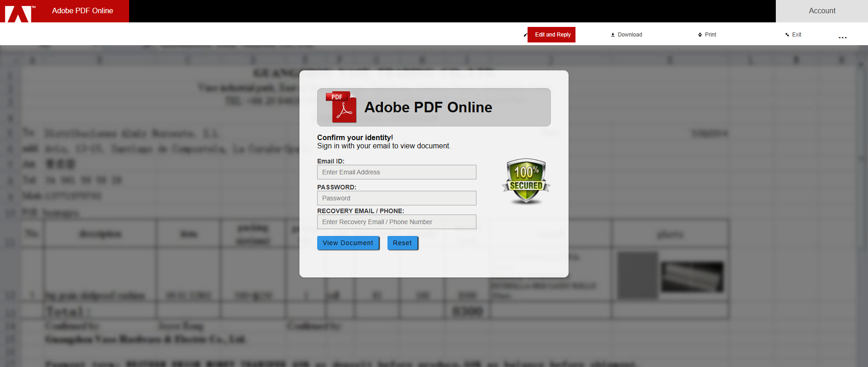Click the Edit and Reply button
Screen dimensions: 868x367
551,35
